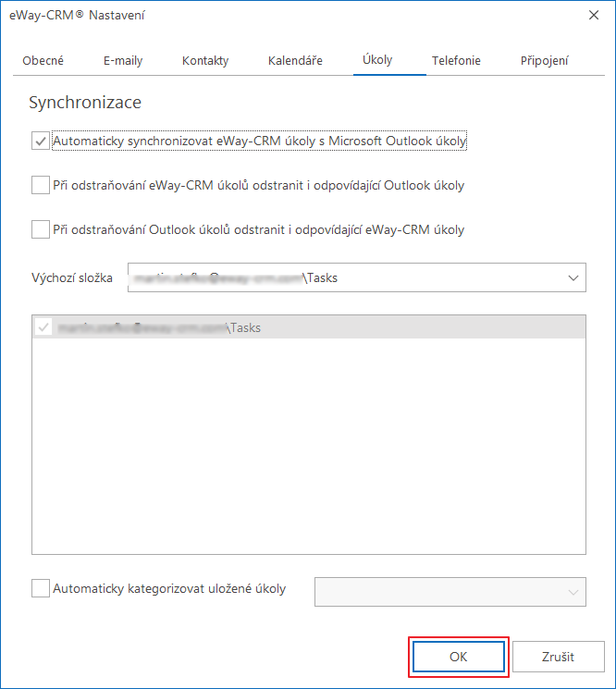Expand the category dropdown beside Automaticky kategorizovat
The height and width of the screenshot is (689, 616).
[450, 592]
